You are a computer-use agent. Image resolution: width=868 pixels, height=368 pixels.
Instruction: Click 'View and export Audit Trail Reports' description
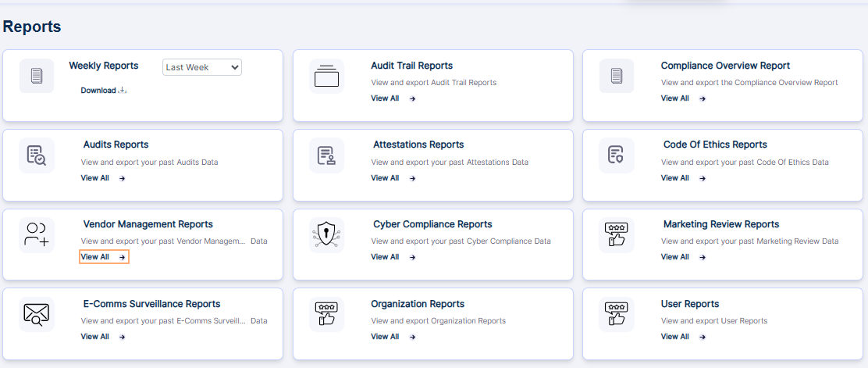click(433, 83)
